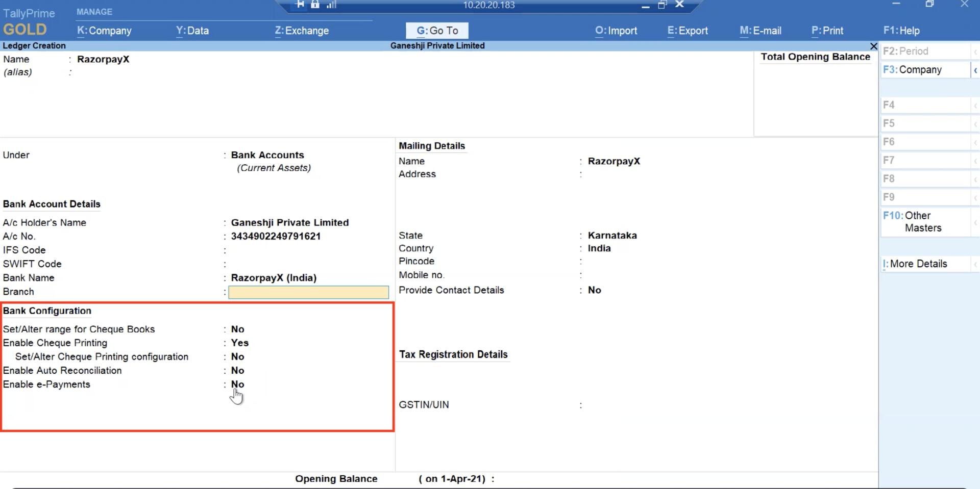The width and height of the screenshot is (980, 489).
Task: Click the Total Opening Balance heading
Action: coord(815,57)
